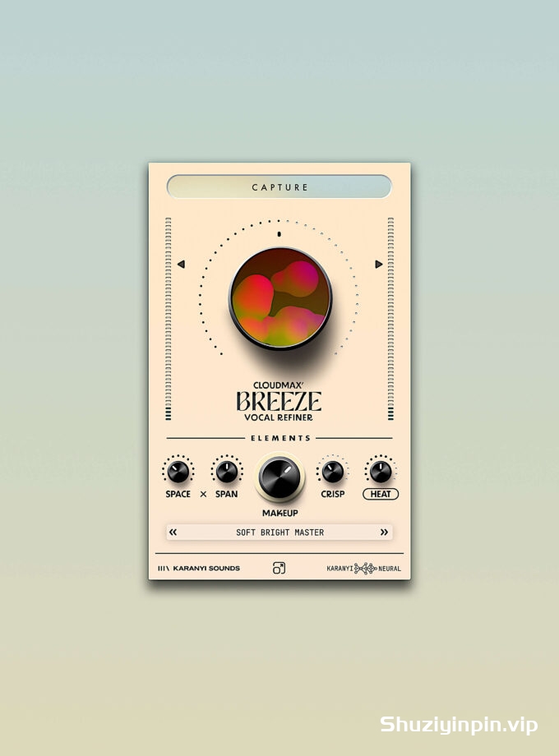Click the ELEMENTS section label
Screen dimensions: 559x756
(280, 438)
